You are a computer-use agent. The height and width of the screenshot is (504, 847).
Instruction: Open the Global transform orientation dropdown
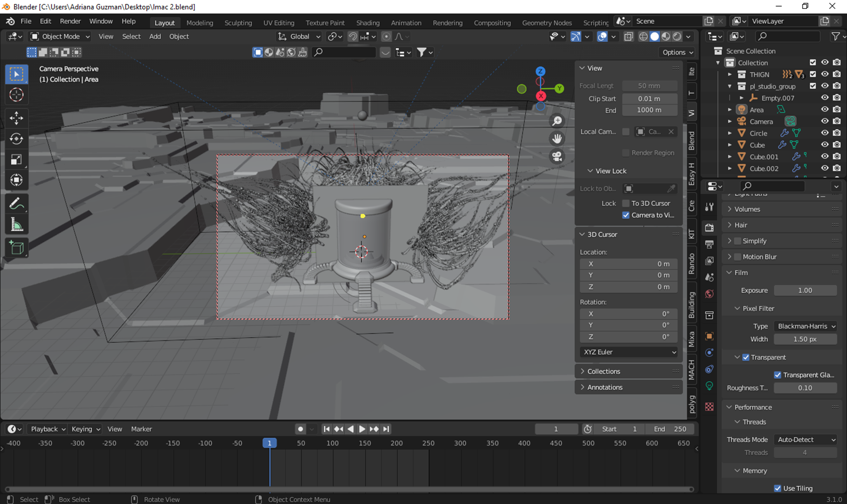pos(299,37)
